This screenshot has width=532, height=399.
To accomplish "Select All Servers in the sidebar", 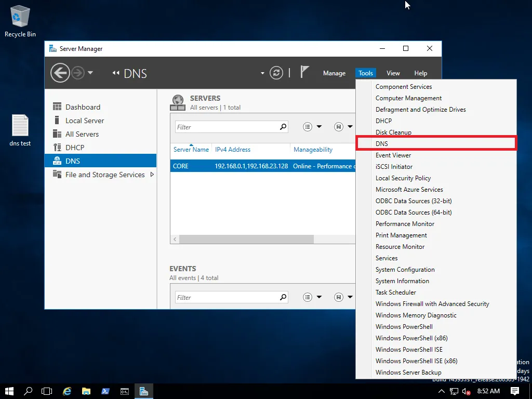I will click(x=100, y=134).
